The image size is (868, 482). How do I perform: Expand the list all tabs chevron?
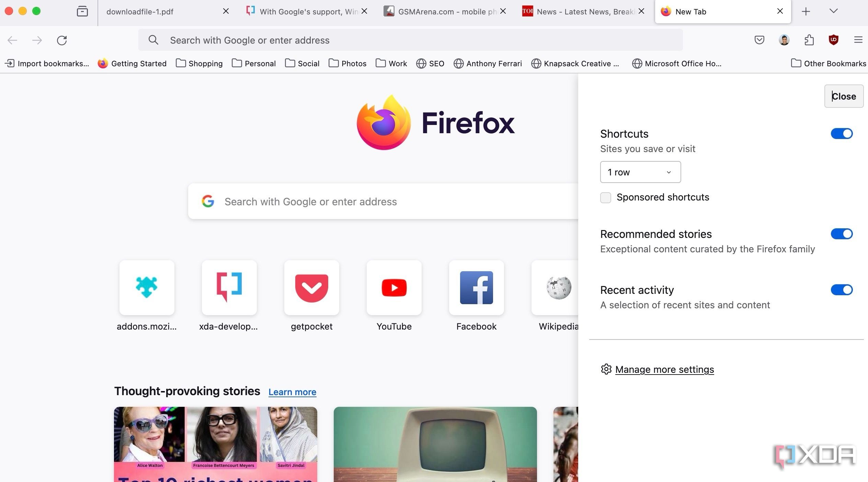[x=833, y=11]
